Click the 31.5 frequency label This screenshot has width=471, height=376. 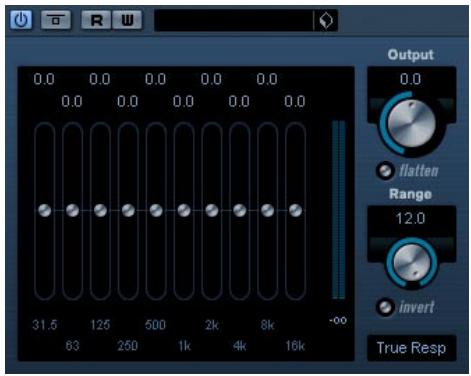[x=45, y=325]
